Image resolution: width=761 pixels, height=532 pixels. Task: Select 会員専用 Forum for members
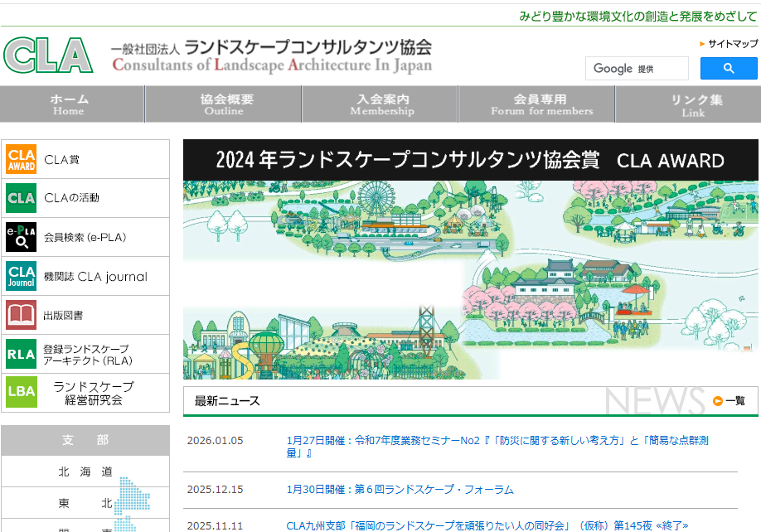pos(540,104)
